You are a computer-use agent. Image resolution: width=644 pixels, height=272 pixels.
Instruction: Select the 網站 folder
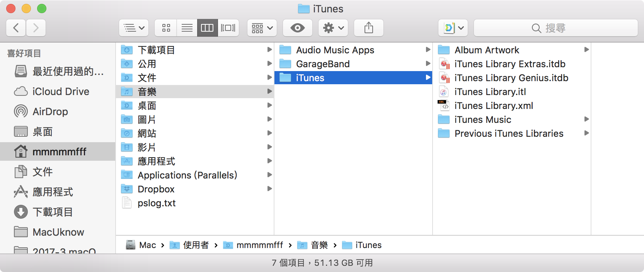pos(195,133)
